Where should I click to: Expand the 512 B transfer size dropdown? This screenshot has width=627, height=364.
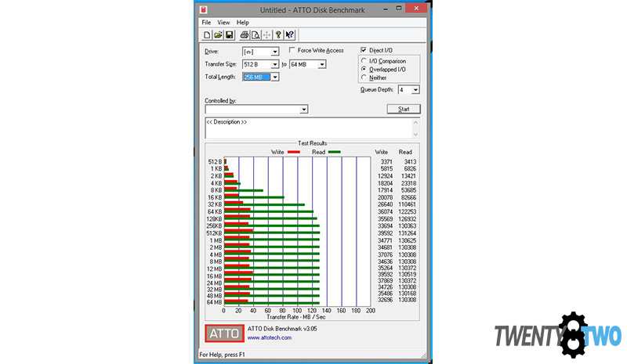pyautogui.click(x=275, y=64)
